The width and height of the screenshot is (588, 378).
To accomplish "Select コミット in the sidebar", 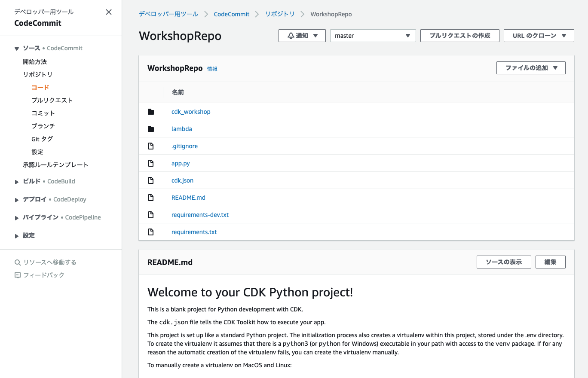I will [x=43, y=113].
